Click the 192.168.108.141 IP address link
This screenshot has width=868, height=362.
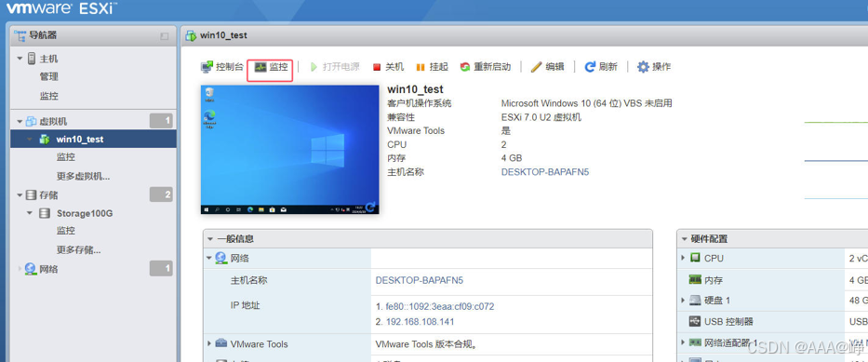tap(421, 322)
